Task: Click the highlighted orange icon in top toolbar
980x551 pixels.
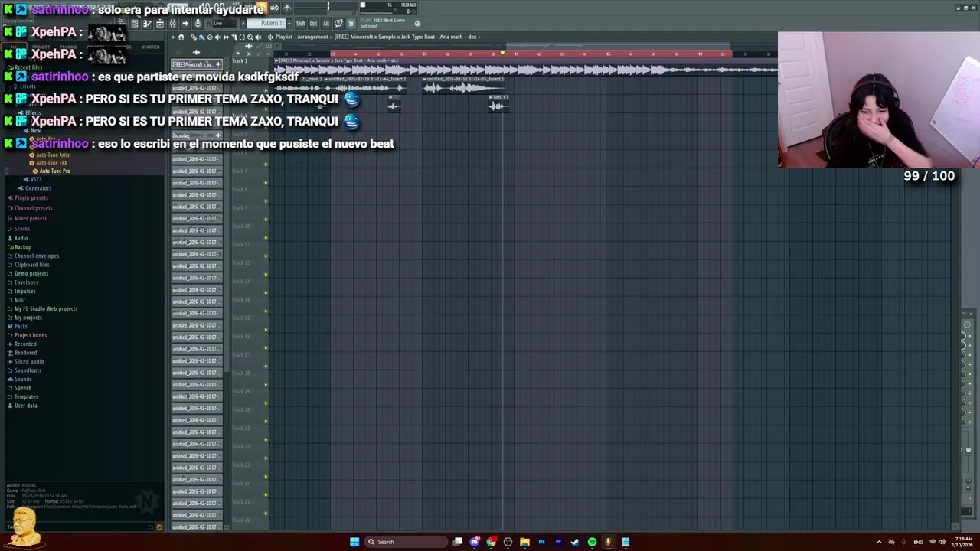Action: tap(263, 8)
